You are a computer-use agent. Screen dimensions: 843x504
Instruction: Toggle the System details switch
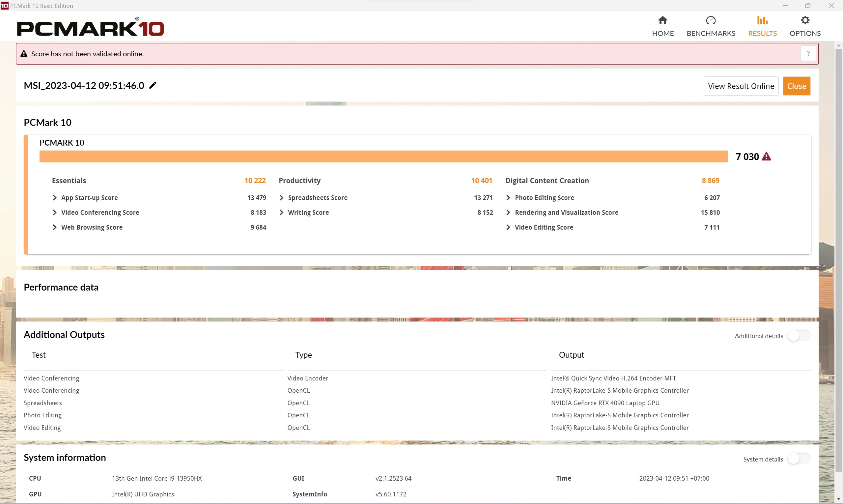[799, 459]
